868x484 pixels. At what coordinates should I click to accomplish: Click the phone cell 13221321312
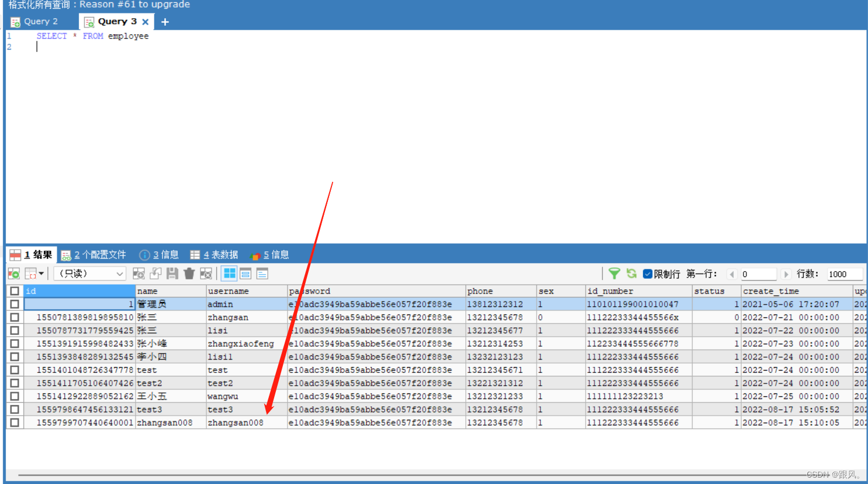coord(501,383)
